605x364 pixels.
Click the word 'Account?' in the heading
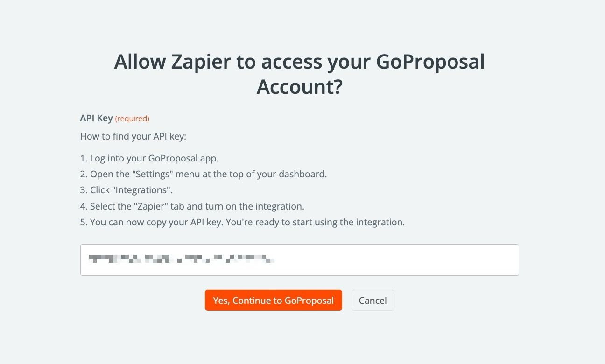(x=299, y=87)
